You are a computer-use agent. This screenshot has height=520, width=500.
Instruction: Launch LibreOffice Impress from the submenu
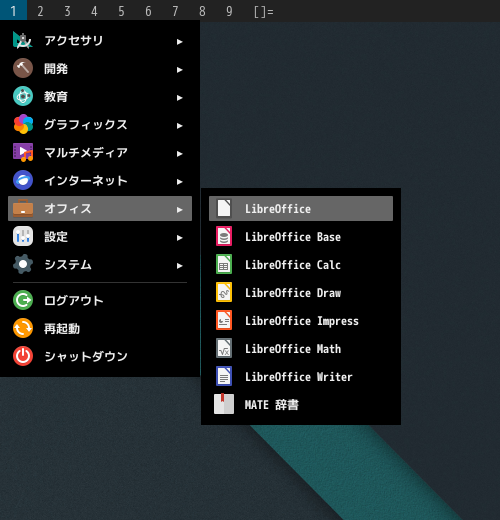point(301,320)
